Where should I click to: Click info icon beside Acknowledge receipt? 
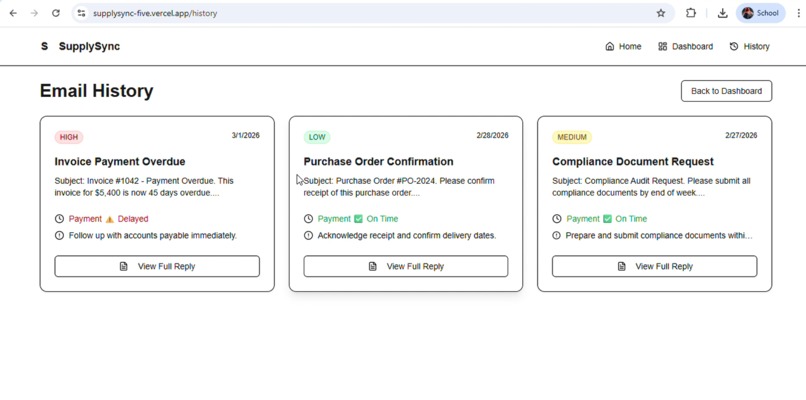point(308,235)
